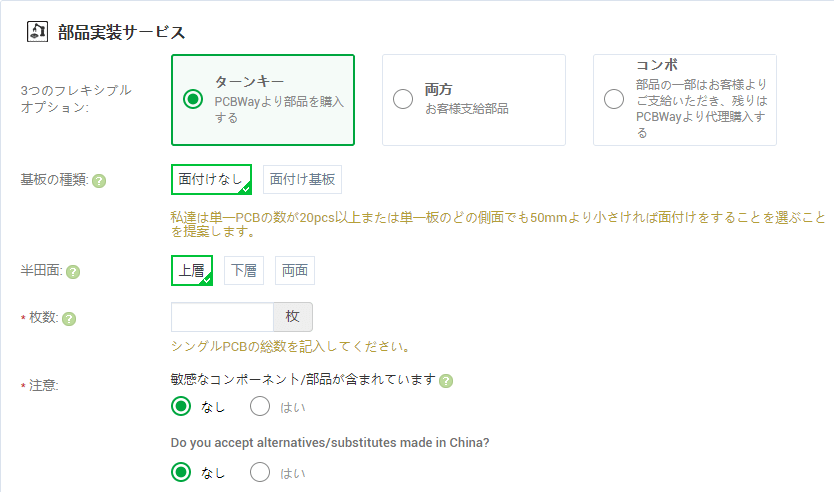Open help icon for sensitive components question
Image resolution: width=834 pixels, height=492 pixels.
pos(446,381)
